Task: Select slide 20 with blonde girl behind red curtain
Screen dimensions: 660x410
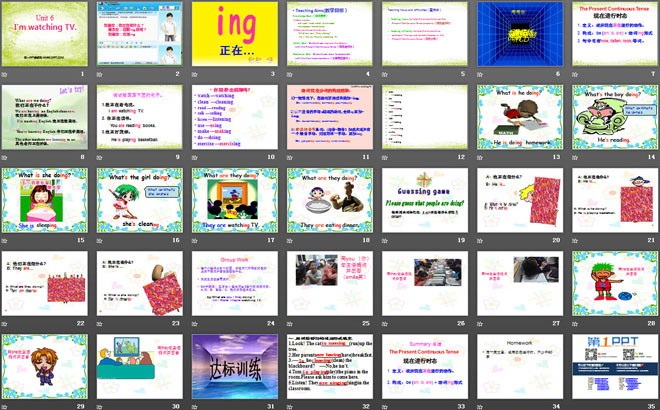Action: pyautogui.click(x=520, y=200)
